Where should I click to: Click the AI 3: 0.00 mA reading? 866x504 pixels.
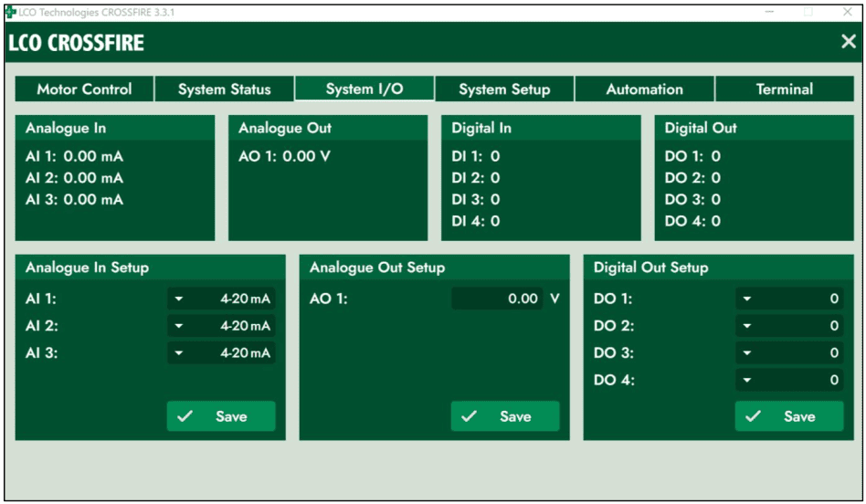pyautogui.click(x=74, y=199)
